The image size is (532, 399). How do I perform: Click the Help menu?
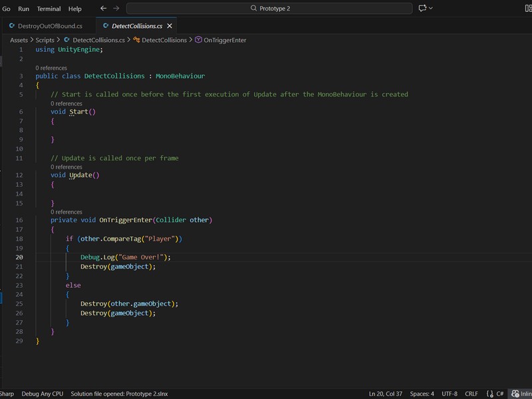point(75,9)
